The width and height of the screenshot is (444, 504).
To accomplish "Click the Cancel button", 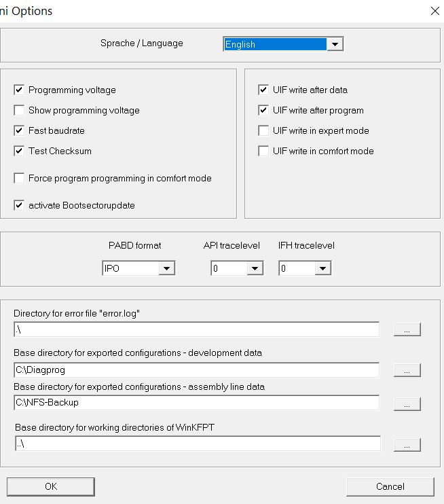I will point(390,486).
